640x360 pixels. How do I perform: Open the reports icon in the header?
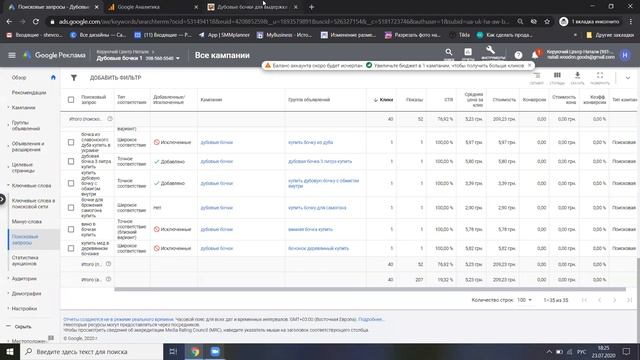tap(468, 52)
